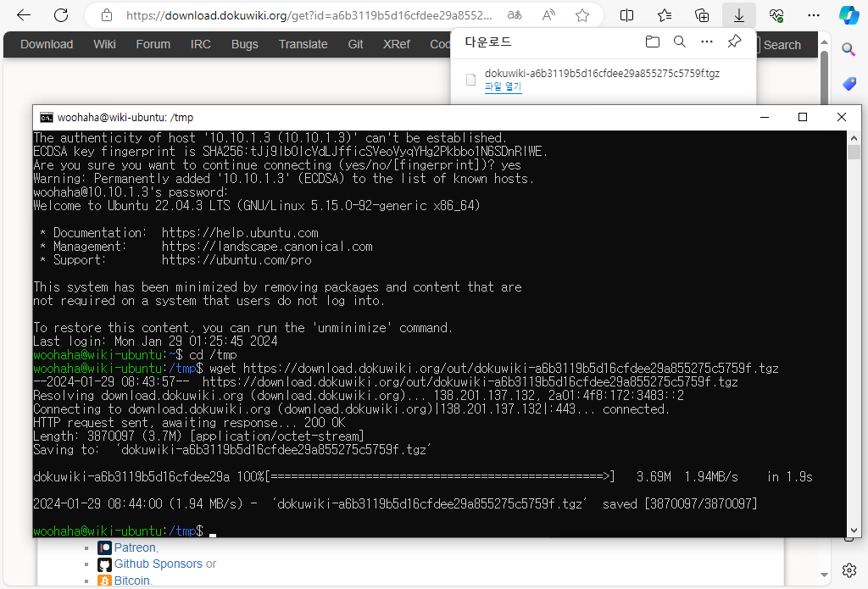Image resolution: width=868 pixels, height=589 pixels.
Task: Open sidebar settings gear icon
Action: coord(849,570)
